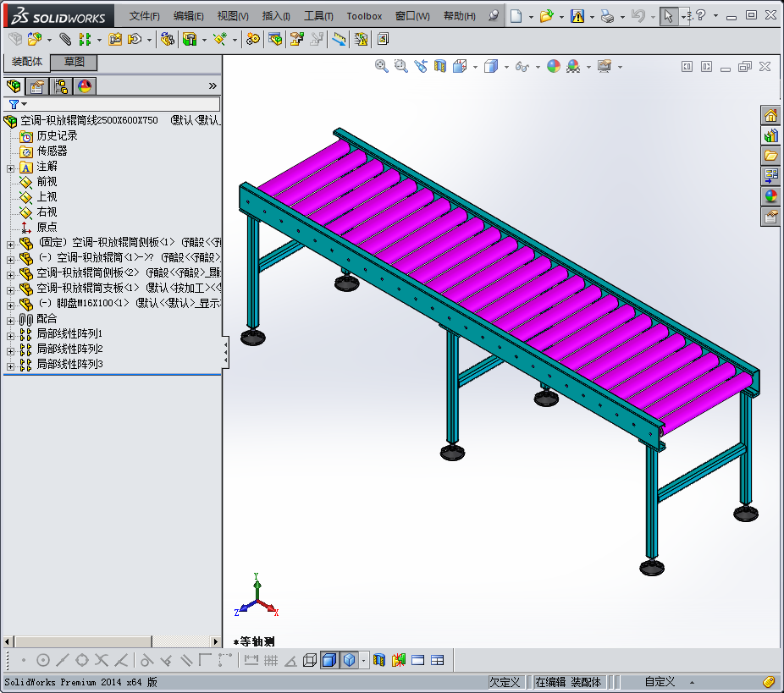The width and height of the screenshot is (784, 693).
Task: Open the Display Style dropdown arrow
Action: tap(506, 67)
